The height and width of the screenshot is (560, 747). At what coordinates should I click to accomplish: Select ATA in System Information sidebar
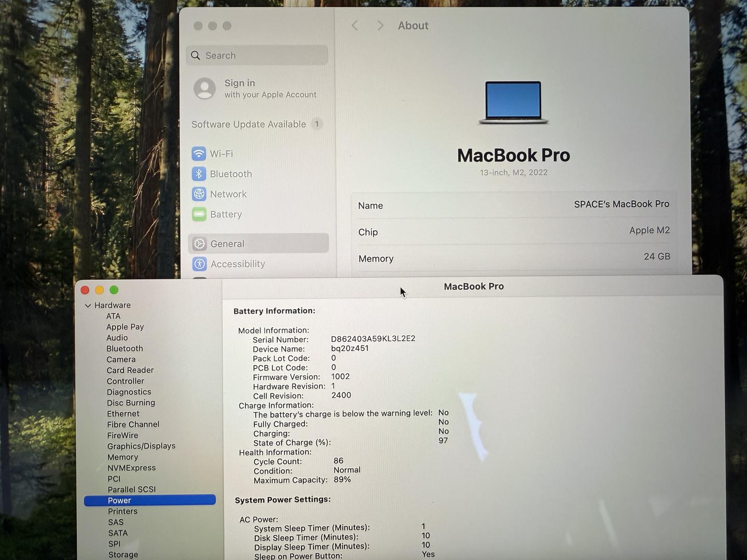pos(113,316)
